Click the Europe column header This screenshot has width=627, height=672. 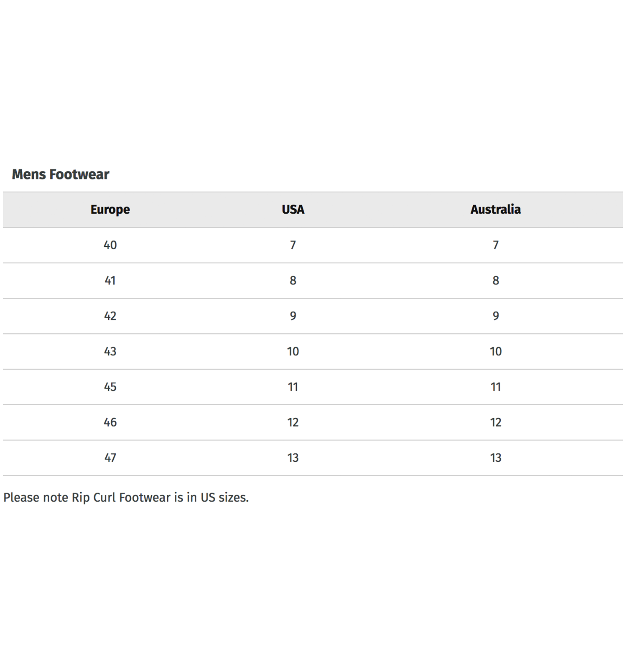tap(110, 210)
